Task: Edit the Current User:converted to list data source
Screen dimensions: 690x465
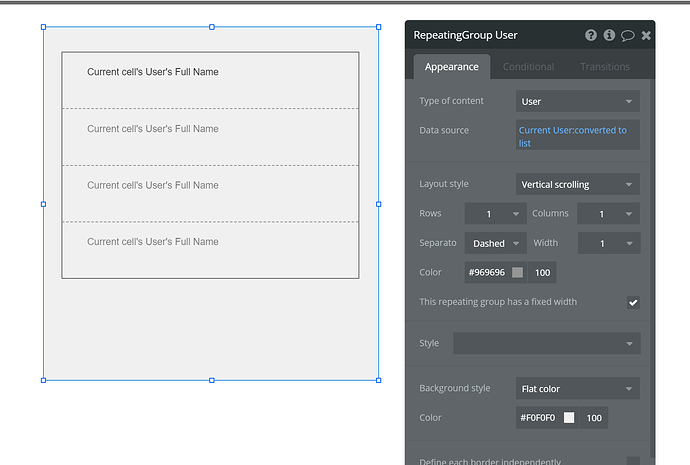Action: 577,136
